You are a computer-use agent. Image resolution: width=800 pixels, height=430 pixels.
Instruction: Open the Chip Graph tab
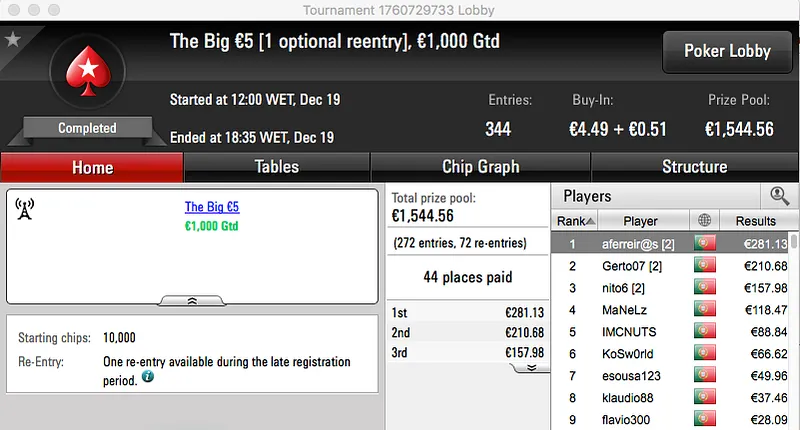(x=480, y=167)
